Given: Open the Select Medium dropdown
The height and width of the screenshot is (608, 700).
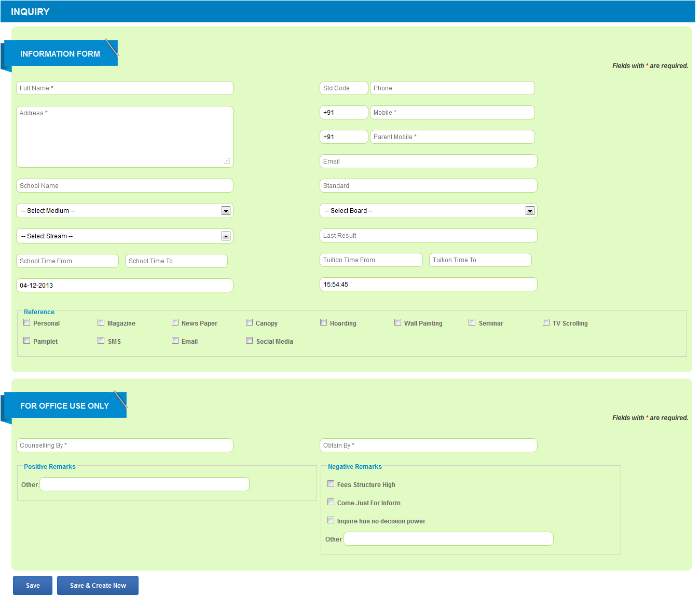Looking at the screenshot, I should coord(225,210).
